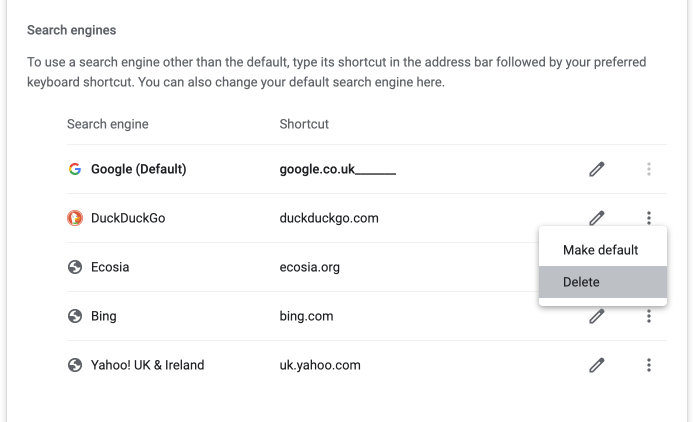Click the Ecosia search engine name
Image resolution: width=695 pixels, height=422 pixels.
(x=110, y=267)
